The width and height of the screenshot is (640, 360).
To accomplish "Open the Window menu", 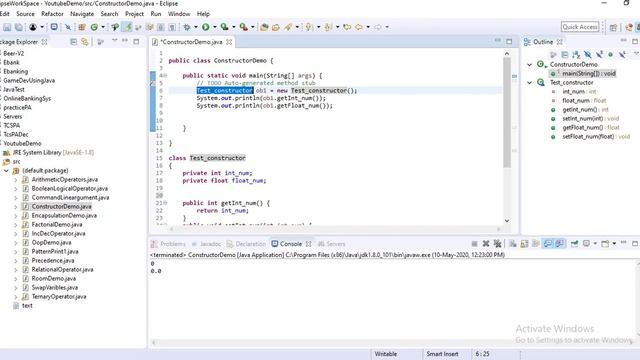I will tap(179, 14).
